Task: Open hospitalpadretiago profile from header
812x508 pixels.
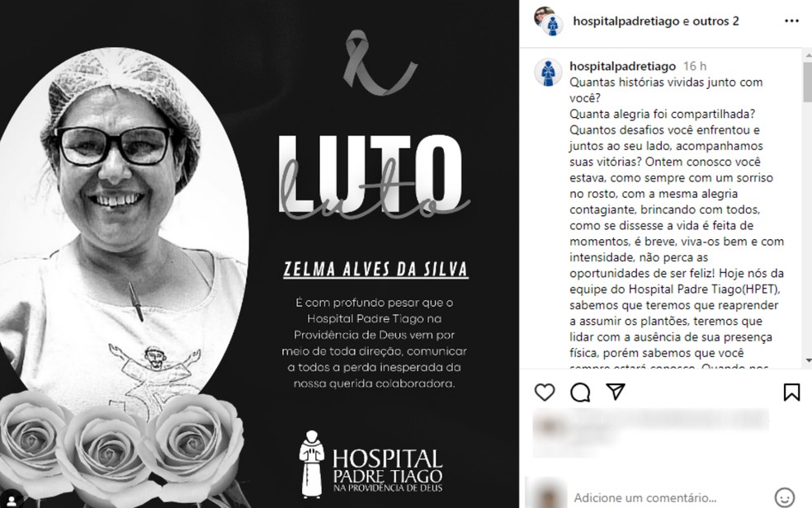Action: (x=626, y=21)
